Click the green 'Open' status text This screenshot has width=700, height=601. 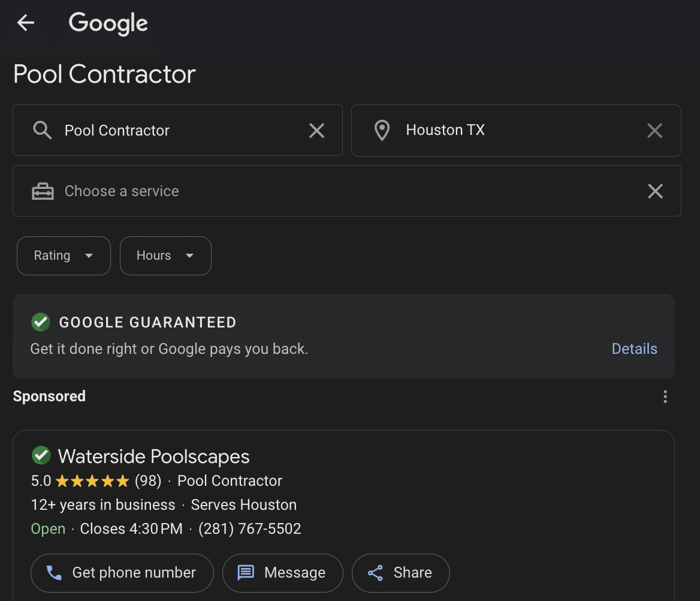pos(48,529)
